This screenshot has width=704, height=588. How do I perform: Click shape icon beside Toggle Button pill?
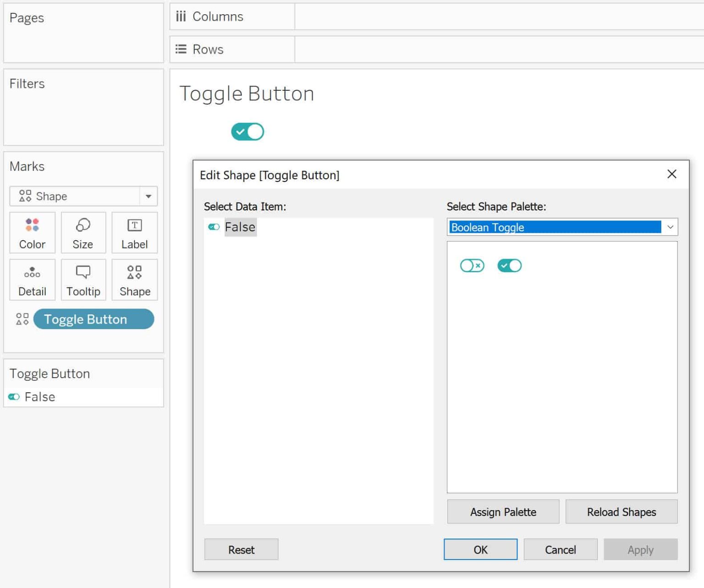(x=22, y=319)
